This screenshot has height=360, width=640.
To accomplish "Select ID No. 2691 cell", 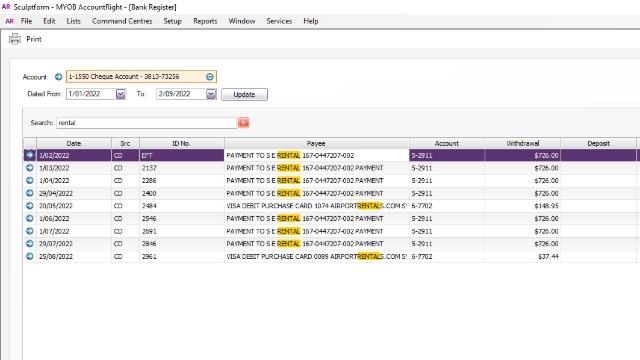I will (x=182, y=231).
